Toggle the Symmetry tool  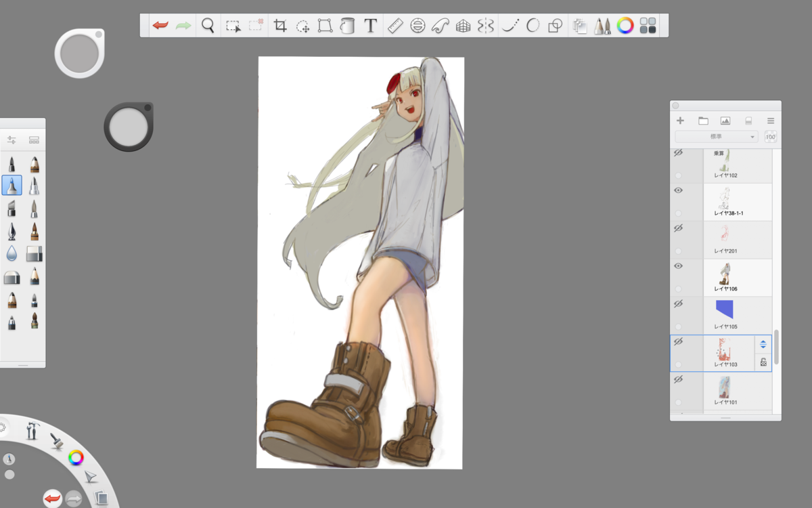[x=485, y=26]
